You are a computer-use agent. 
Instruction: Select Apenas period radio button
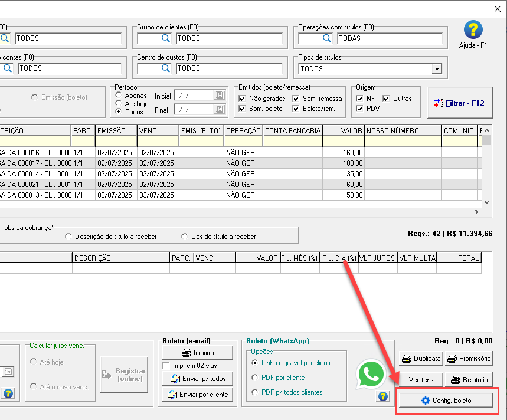(119, 95)
